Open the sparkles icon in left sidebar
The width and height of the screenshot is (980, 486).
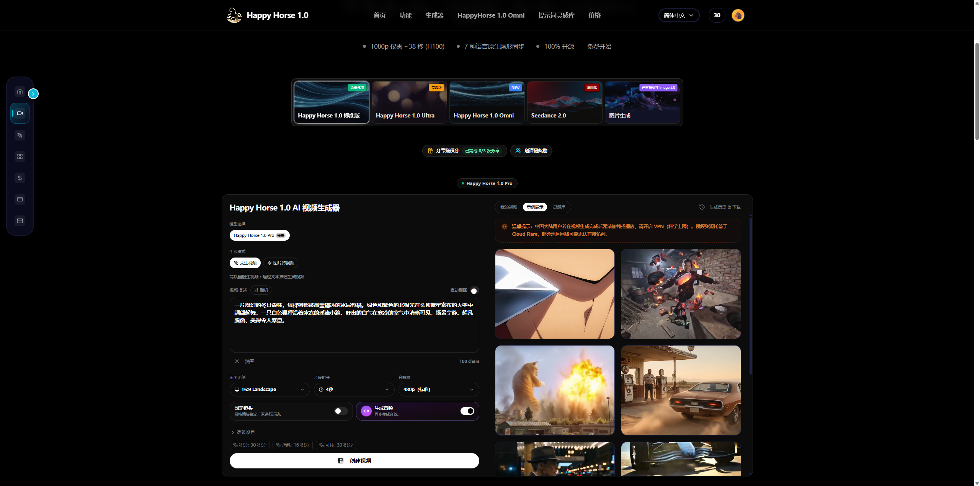(20, 135)
